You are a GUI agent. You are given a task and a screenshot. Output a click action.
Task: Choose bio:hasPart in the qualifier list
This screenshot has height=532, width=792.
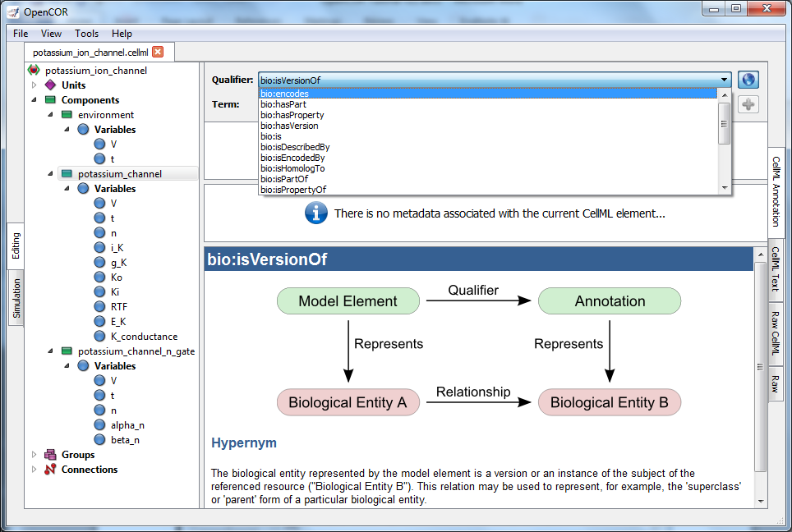tap(487, 104)
